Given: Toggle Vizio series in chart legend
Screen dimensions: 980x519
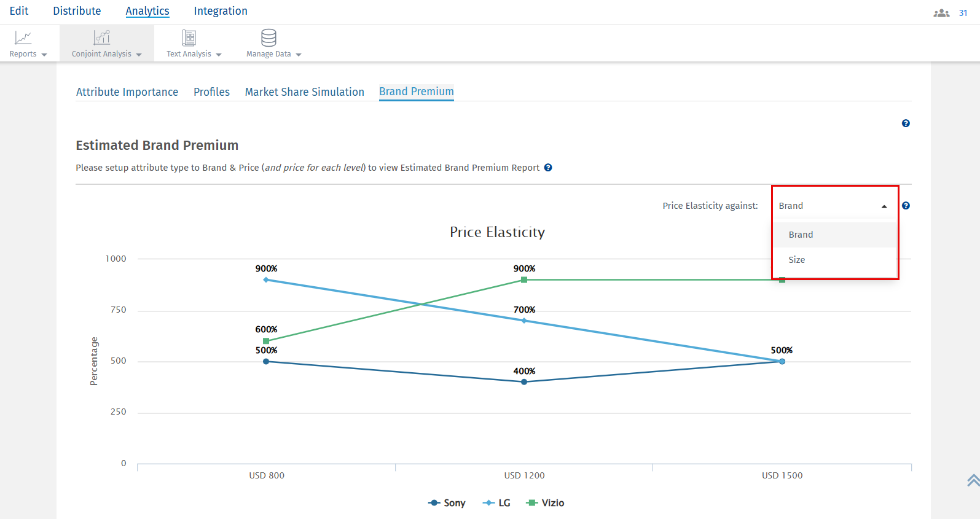Looking at the screenshot, I should click(546, 503).
